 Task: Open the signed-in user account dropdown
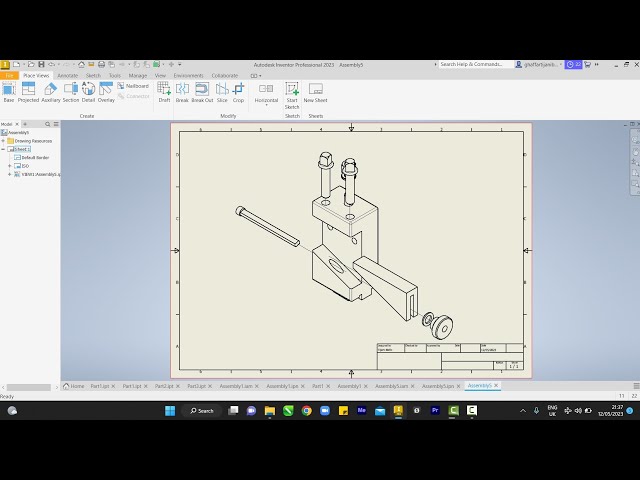tap(538, 64)
